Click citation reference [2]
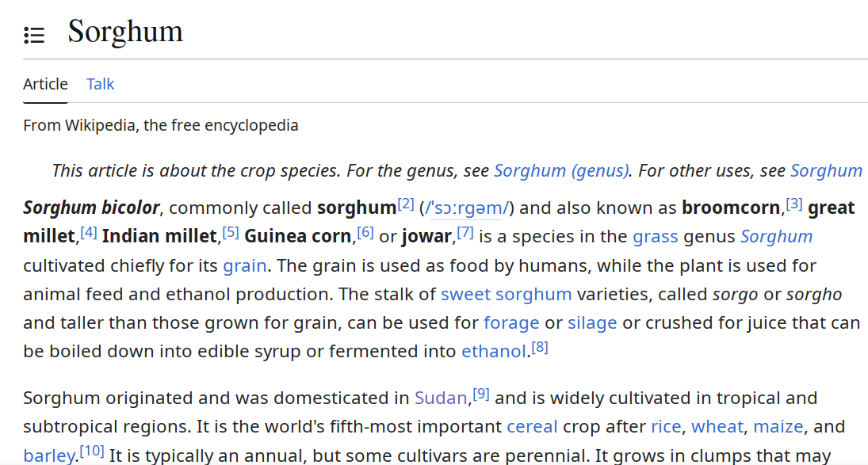868x465 pixels. pos(406,204)
